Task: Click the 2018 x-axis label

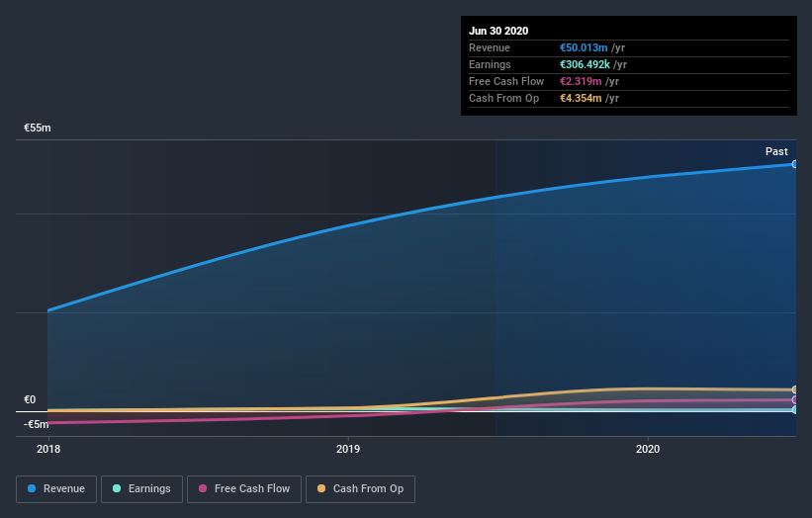Action: pos(48,449)
